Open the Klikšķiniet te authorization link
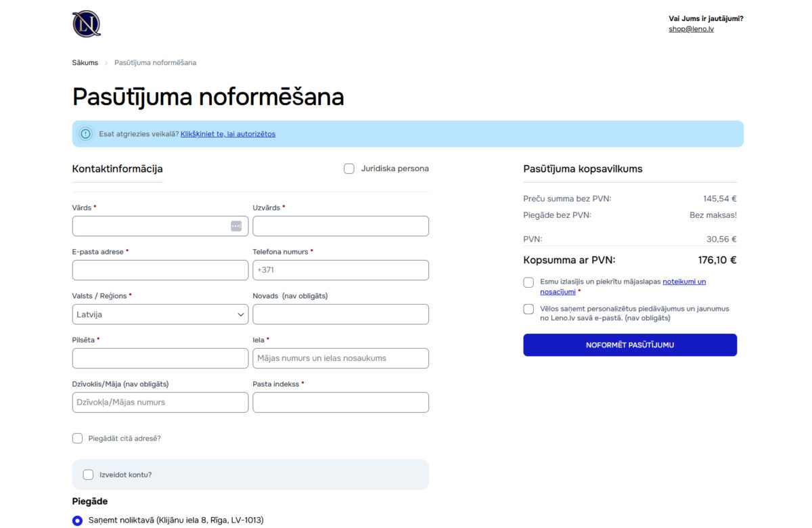 pos(227,133)
